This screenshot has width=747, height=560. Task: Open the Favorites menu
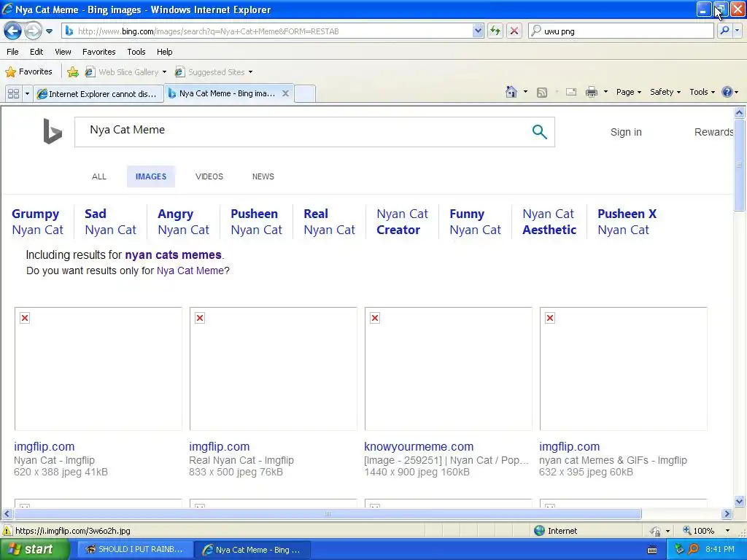(x=98, y=52)
